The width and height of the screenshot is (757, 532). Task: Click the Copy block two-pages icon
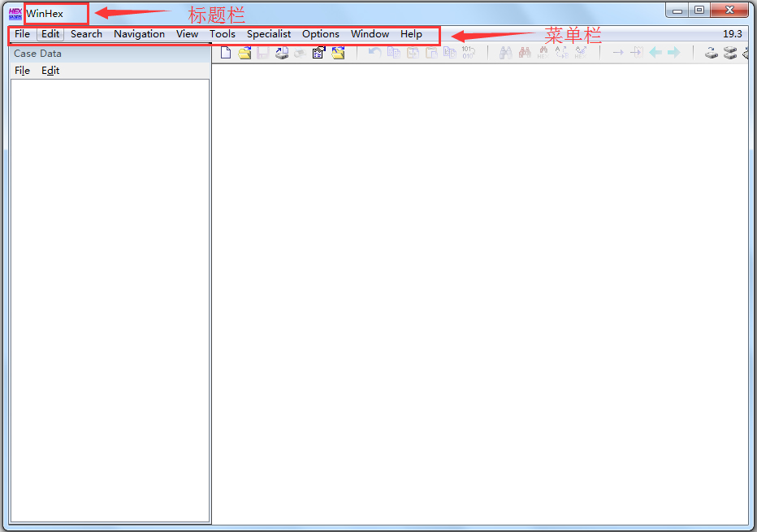pyautogui.click(x=394, y=53)
